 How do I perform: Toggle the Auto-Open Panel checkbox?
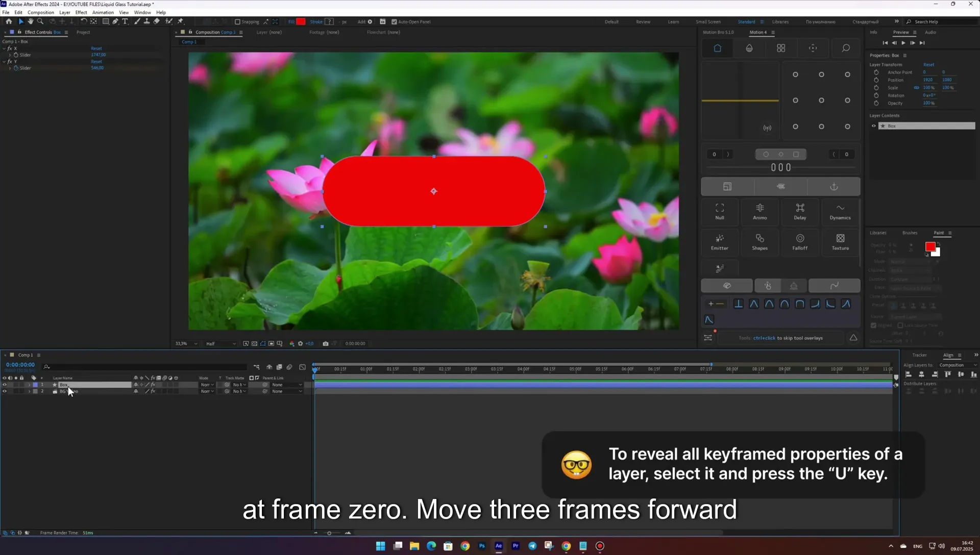(394, 21)
